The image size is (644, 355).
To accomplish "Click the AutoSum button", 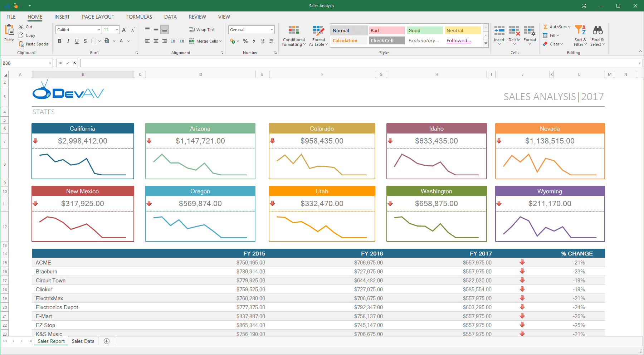I will tap(556, 27).
